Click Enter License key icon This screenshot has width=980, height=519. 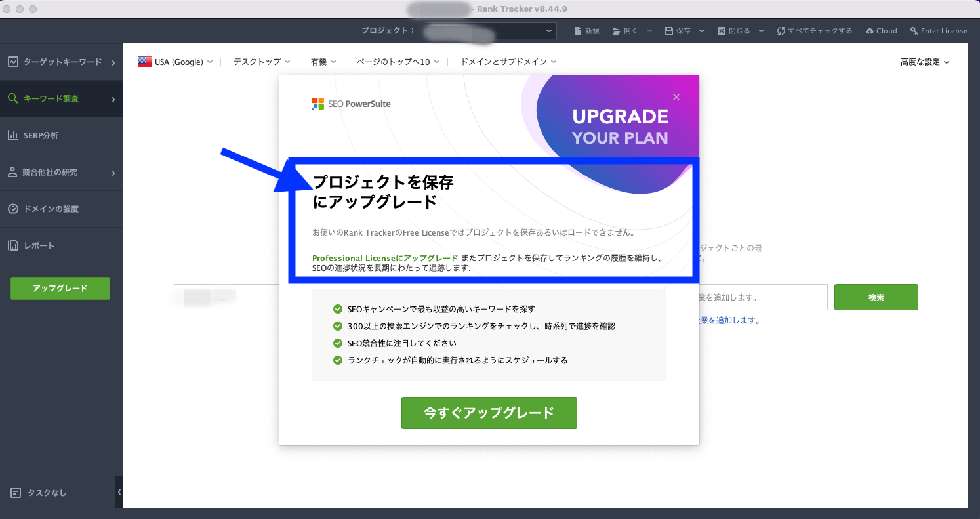click(x=914, y=31)
